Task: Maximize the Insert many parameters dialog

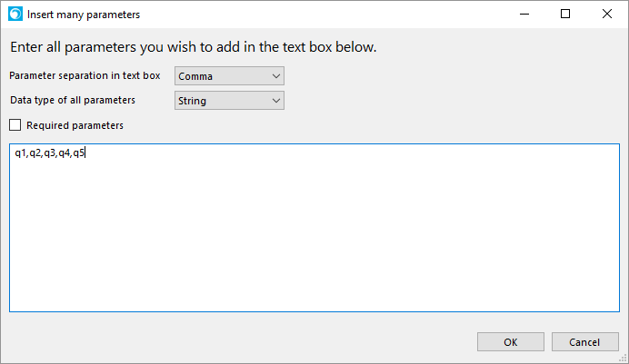Action: click(x=565, y=14)
